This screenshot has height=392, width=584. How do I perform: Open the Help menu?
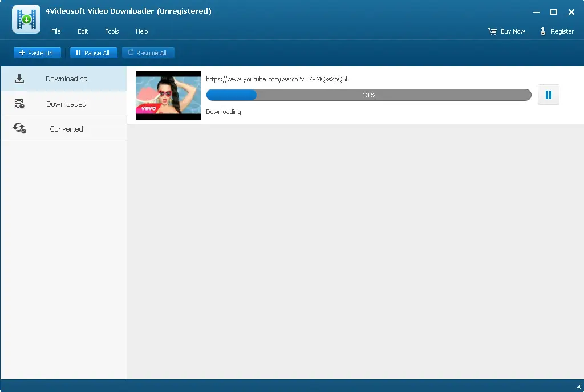(141, 31)
